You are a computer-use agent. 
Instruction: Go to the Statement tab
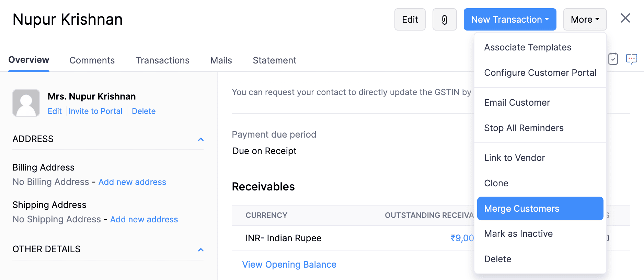274,60
